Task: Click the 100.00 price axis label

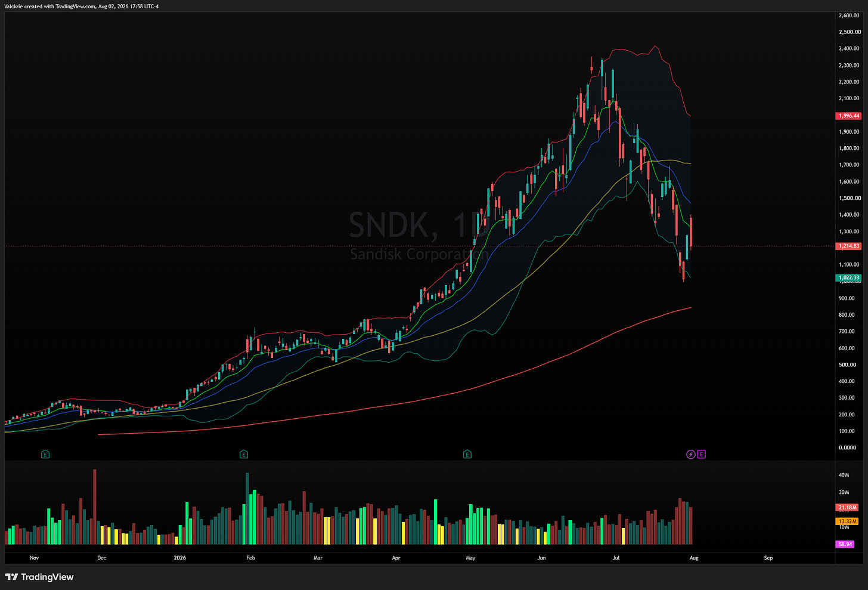Action: 847,431
